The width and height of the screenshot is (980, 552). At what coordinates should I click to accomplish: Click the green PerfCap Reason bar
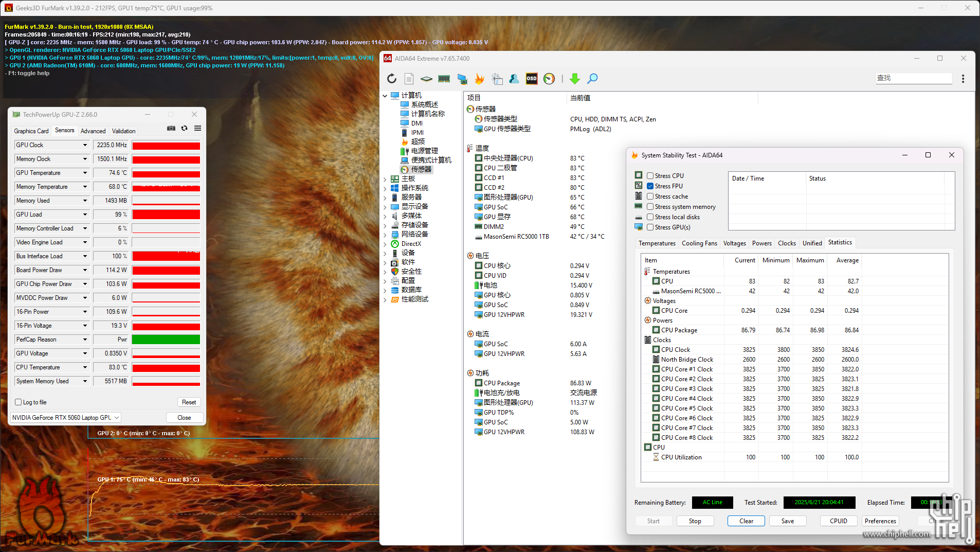tap(166, 340)
